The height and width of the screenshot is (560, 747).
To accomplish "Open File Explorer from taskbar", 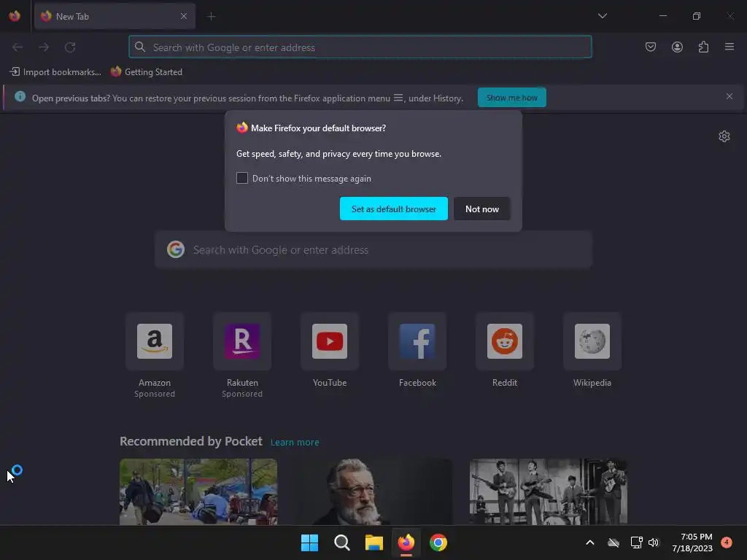I will 374,542.
